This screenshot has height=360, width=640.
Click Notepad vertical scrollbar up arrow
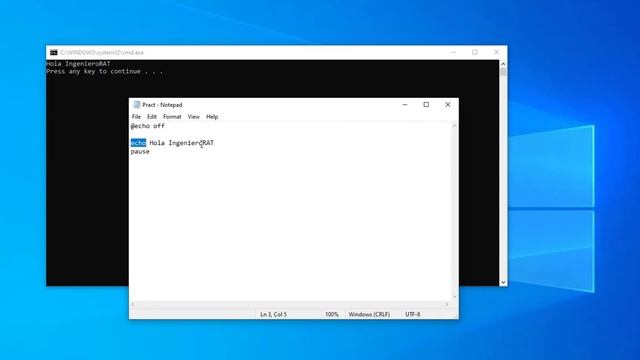(x=455, y=126)
